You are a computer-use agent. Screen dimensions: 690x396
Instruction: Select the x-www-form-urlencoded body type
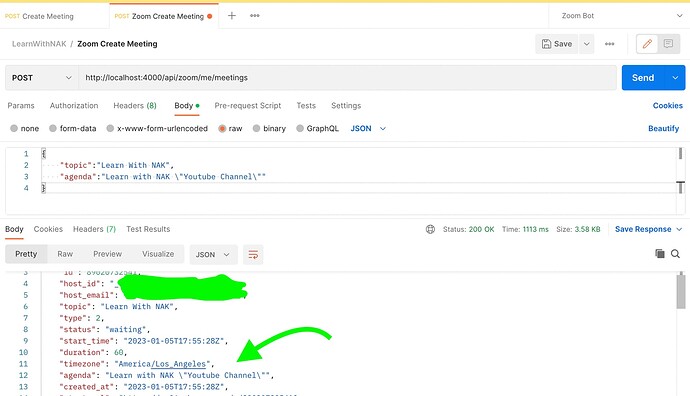click(157, 128)
